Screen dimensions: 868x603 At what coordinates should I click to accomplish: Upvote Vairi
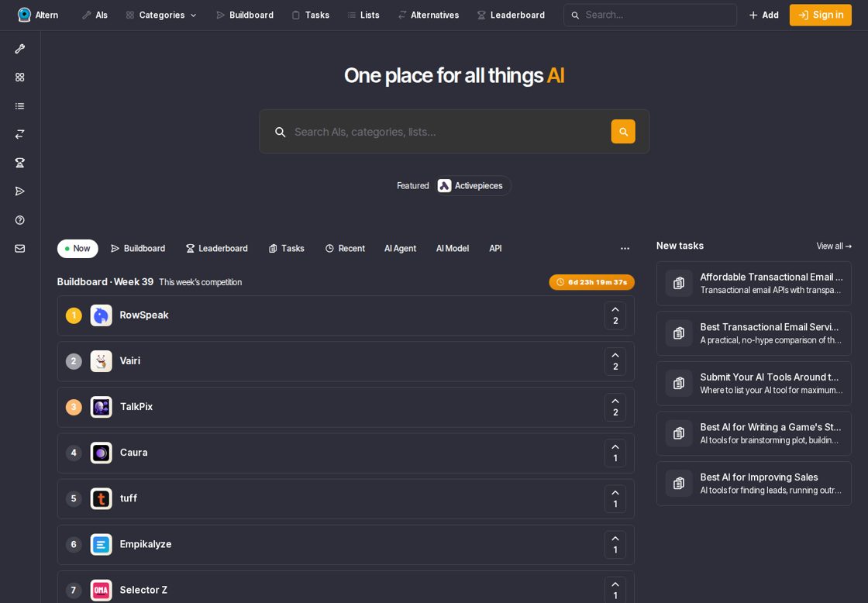tap(615, 362)
